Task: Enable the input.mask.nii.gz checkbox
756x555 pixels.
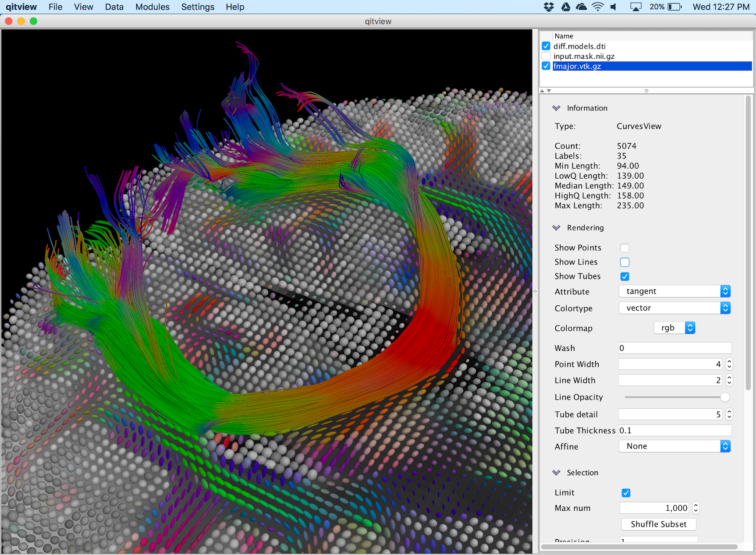Action: pos(546,56)
